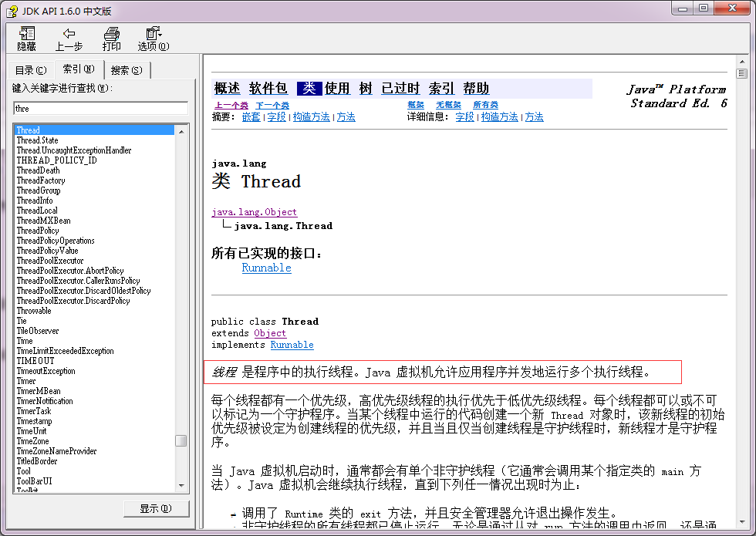Go back with the 上一步 toolbar icon

click(69, 39)
